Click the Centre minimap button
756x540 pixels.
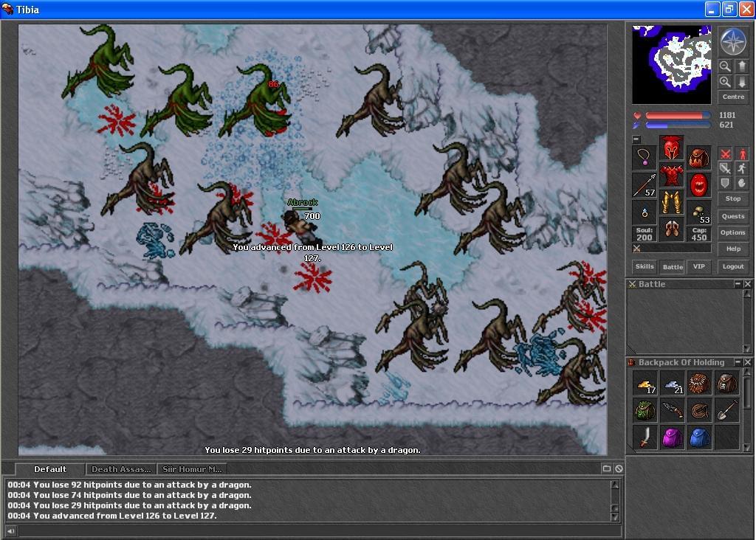(x=733, y=97)
